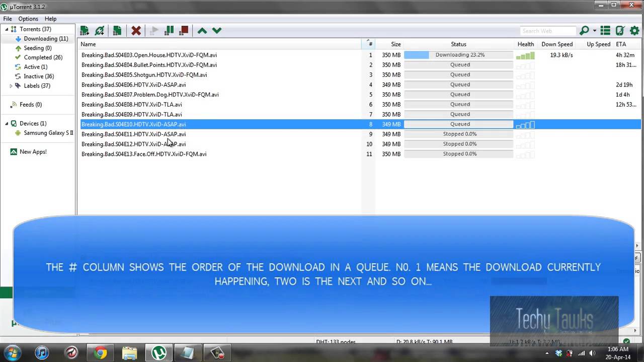Show hidden tray icons arrow
Screen dimensions: 644x362
tap(547, 353)
